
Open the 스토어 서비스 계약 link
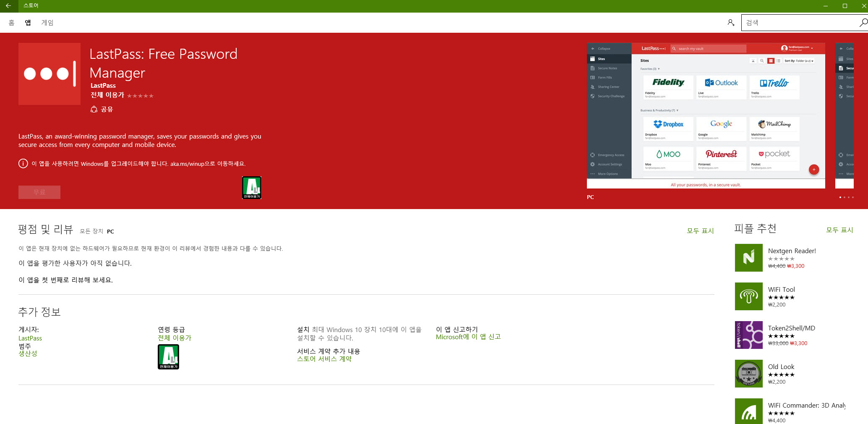(x=324, y=359)
